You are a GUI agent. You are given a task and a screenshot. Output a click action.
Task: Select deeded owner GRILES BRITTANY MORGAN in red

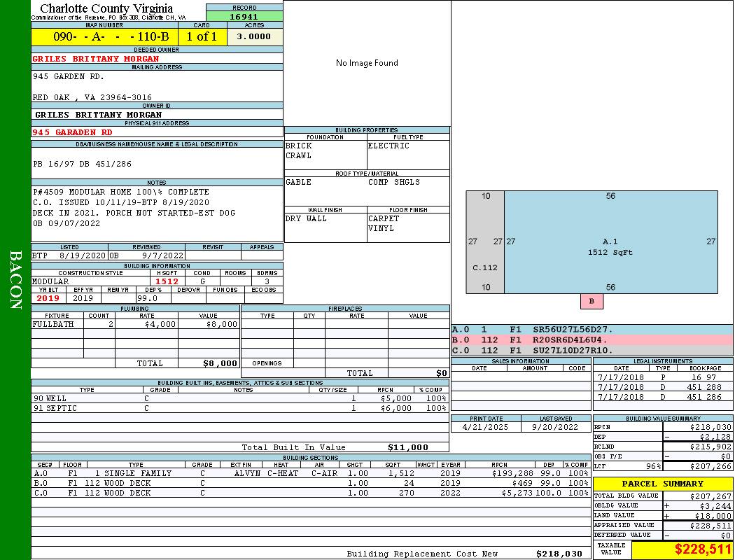click(96, 59)
